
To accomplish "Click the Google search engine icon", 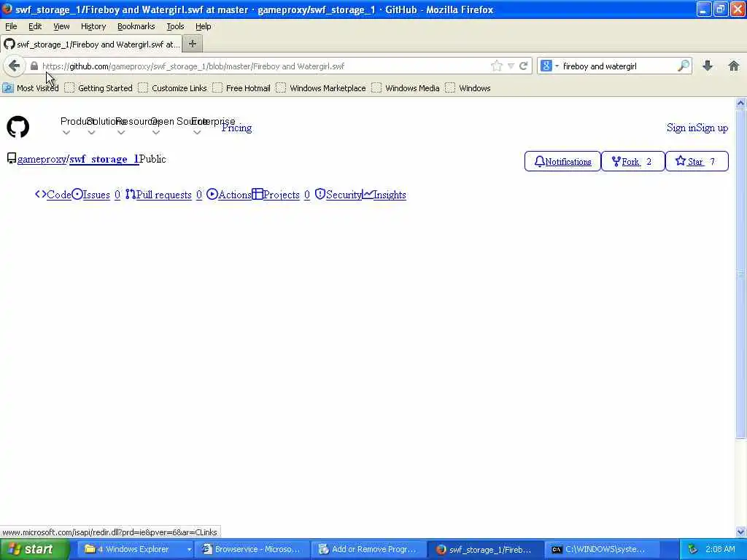I will 546,66.
